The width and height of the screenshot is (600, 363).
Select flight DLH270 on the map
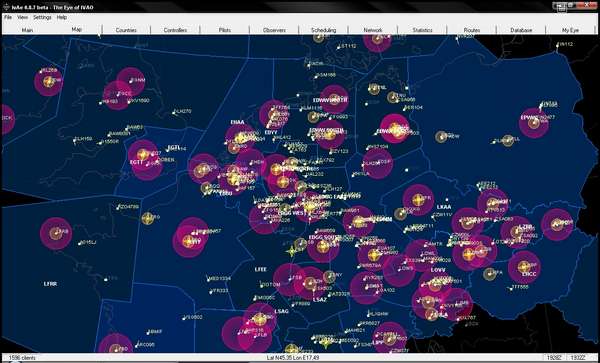click(x=182, y=112)
